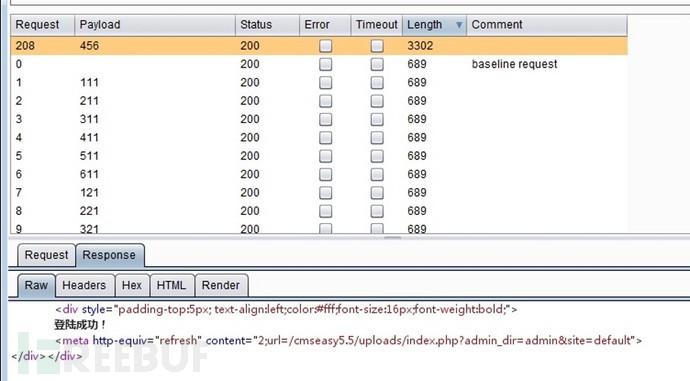Click the Error column header
This screenshot has width=690, height=381.
click(325, 25)
